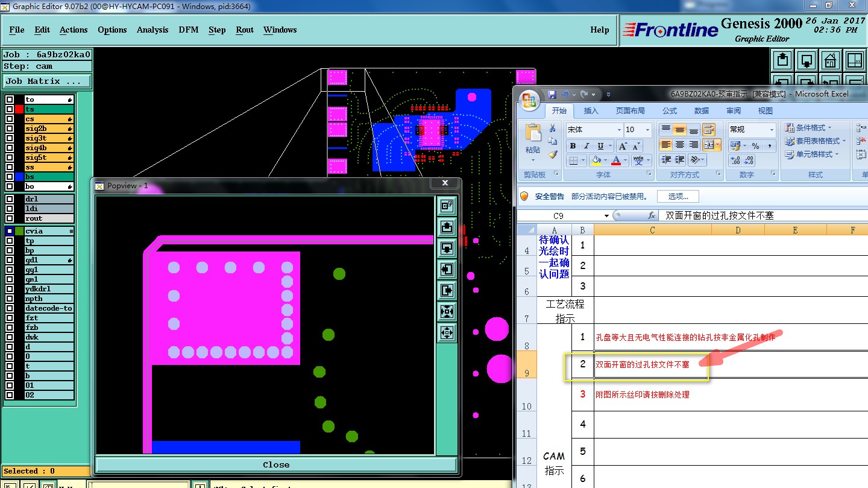Click topmost window-copy icon in Popview sidebar
The width and height of the screenshot is (868, 488).
(x=447, y=206)
